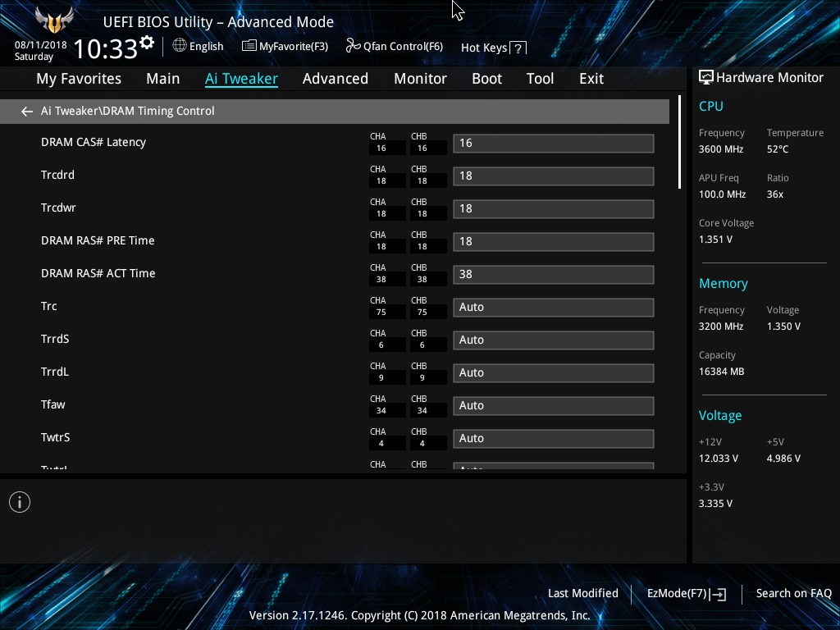Click the 12.033 V reading
Image resolution: width=840 pixels, height=630 pixels.
718,459
